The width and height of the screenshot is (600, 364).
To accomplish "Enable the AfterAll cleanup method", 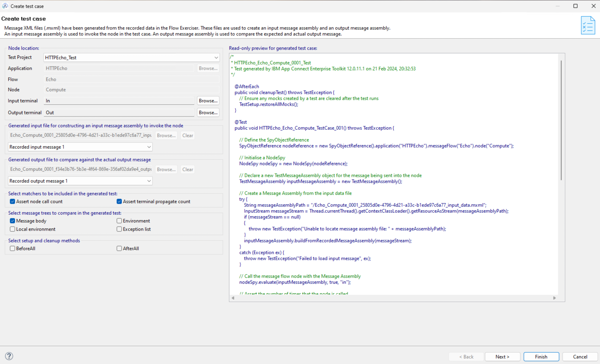I will tap(119, 248).
